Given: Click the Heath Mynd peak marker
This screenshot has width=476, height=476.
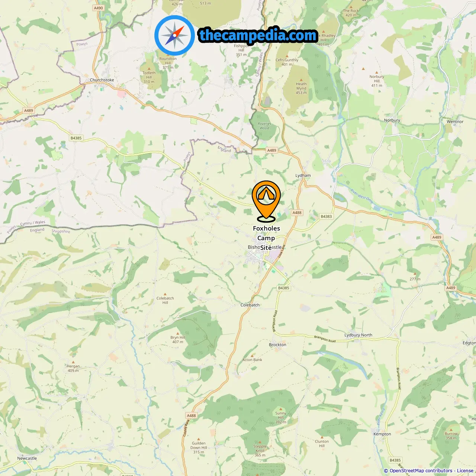Looking at the screenshot, I should point(301,79).
